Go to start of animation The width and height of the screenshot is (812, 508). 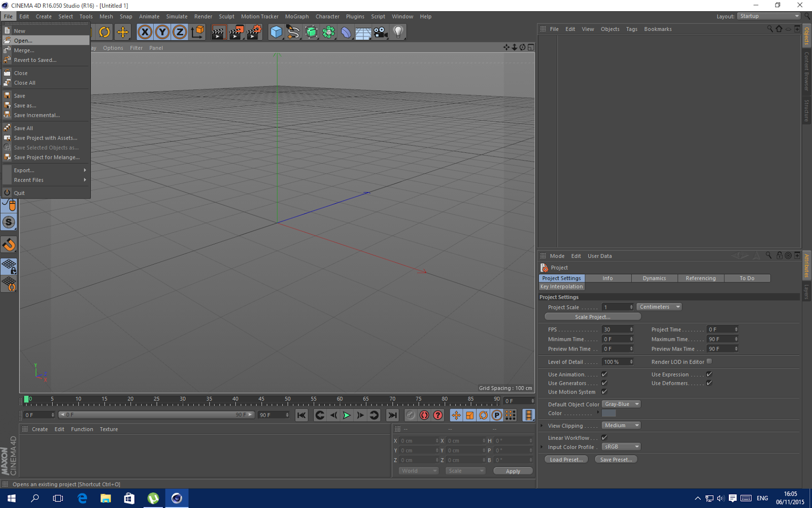(x=301, y=415)
